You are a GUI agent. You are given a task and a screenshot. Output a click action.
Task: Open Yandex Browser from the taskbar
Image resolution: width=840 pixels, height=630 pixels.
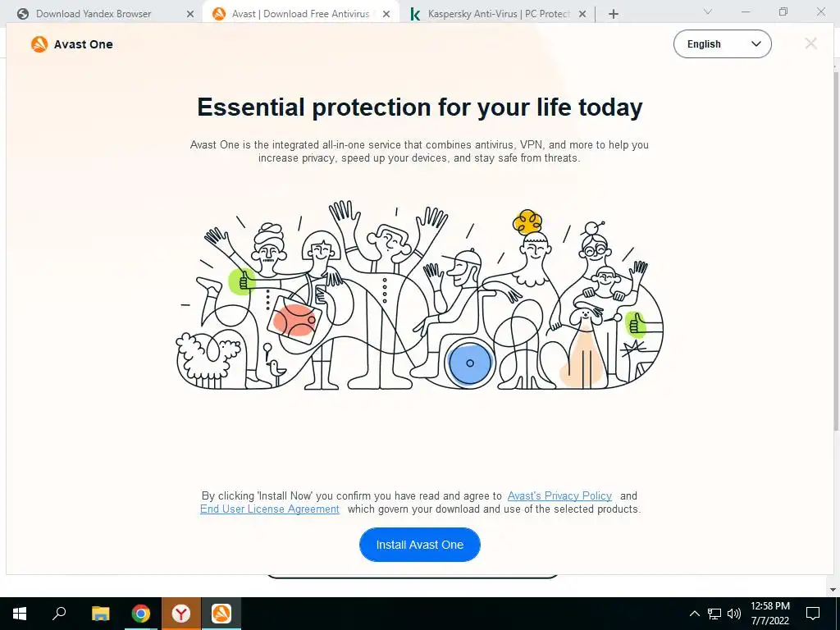point(181,613)
